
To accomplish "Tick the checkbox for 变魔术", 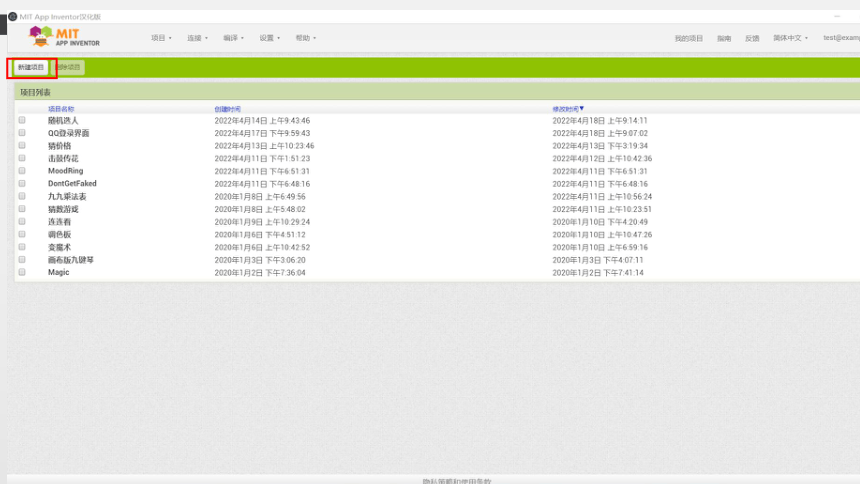I will click(22, 247).
